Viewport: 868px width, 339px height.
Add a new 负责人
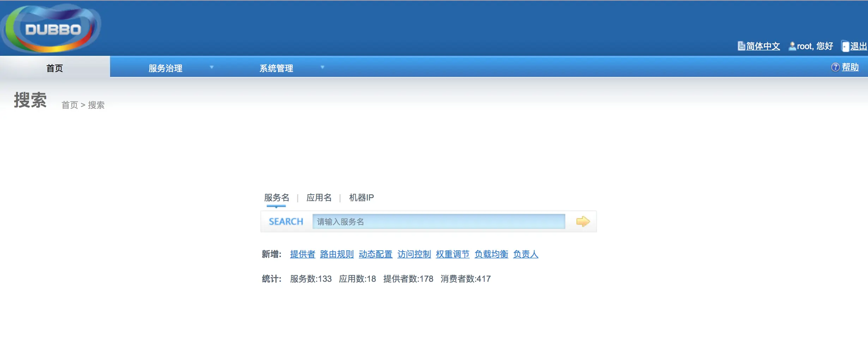526,254
